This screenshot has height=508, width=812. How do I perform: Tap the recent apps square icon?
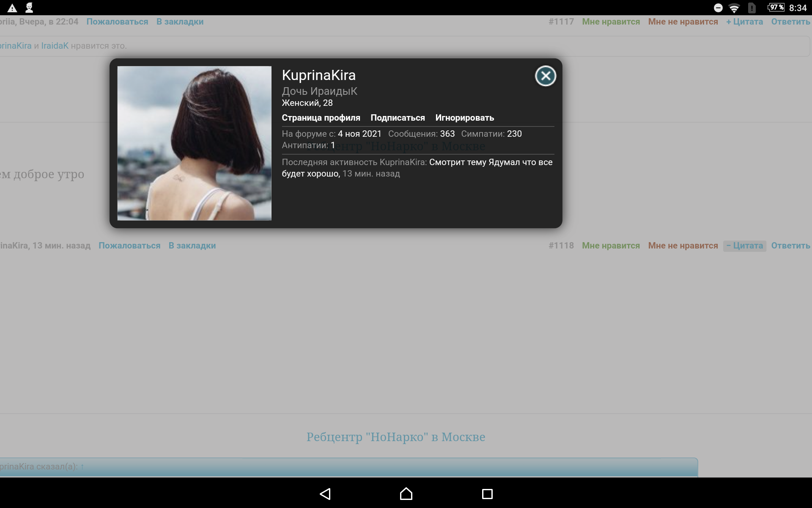pyautogui.click(x=487, y=494)
